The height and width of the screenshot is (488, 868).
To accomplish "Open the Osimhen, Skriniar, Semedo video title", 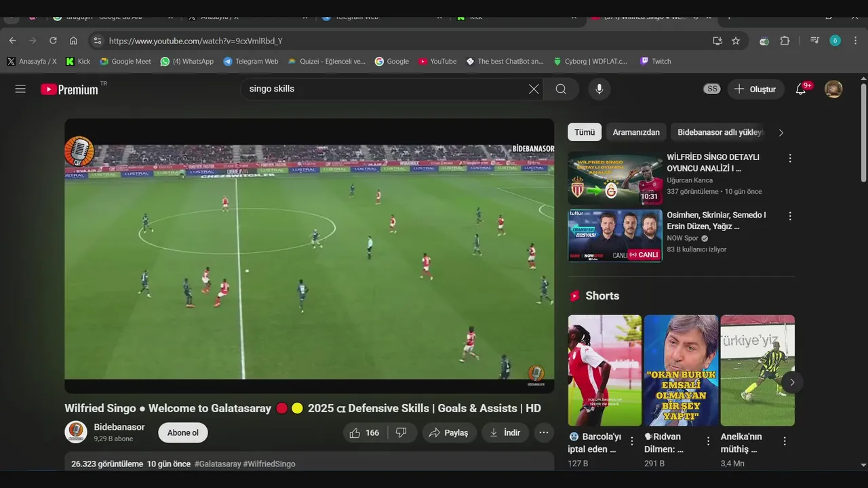I will [x=717, y=220].
